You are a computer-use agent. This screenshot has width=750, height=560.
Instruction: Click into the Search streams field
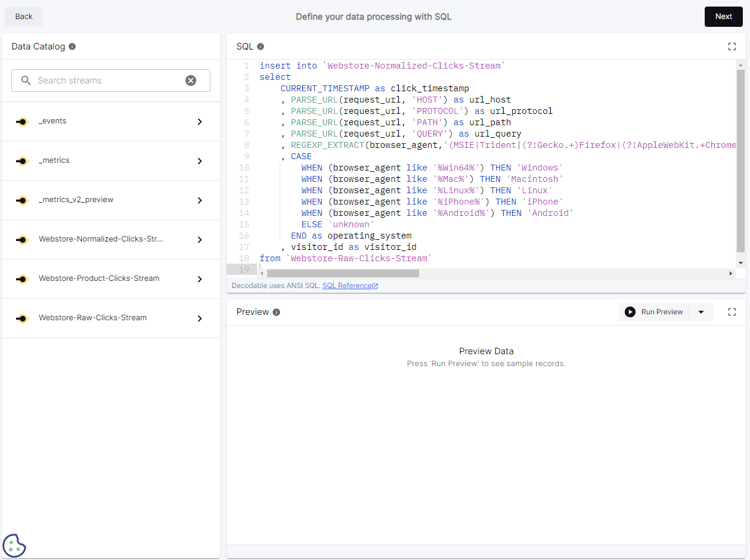click(107, 81)
